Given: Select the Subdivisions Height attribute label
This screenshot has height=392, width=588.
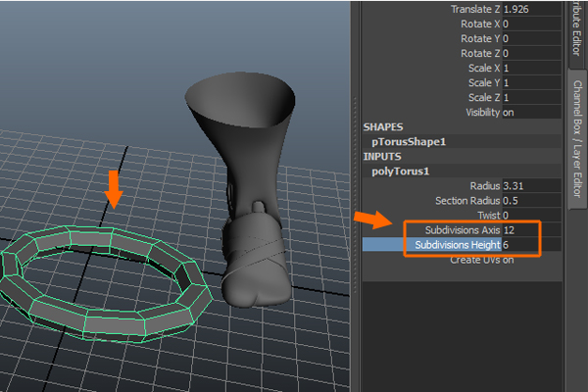Looking at the screenshot, I should pyautogui.click(x=458, y=245).
